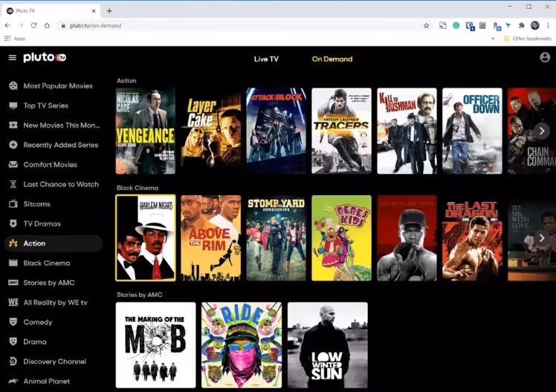
Task: Click the Grammarly extension icon
Action: 456,25
